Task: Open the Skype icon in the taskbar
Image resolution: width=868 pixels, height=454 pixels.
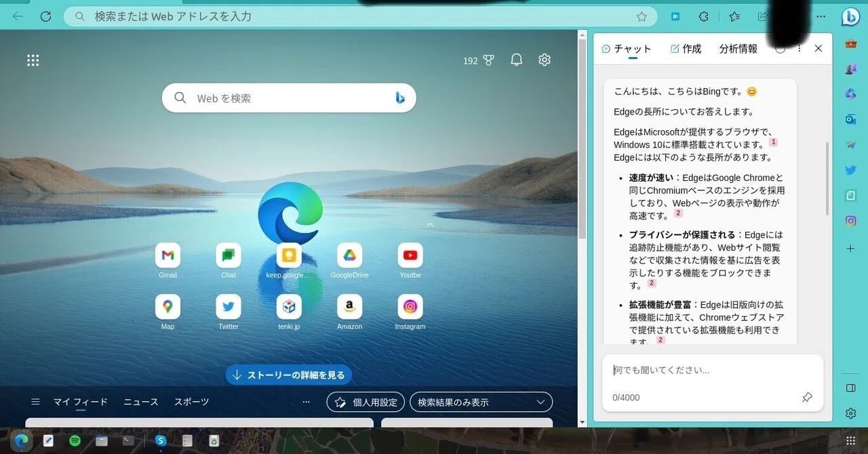Action: pyautogui.click(x=160, y=440)
